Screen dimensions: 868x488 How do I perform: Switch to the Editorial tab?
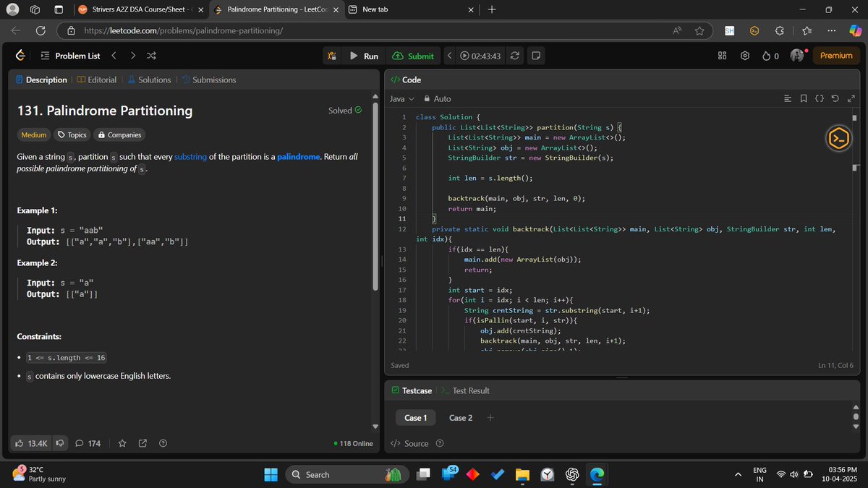click(x=96, y=80)
